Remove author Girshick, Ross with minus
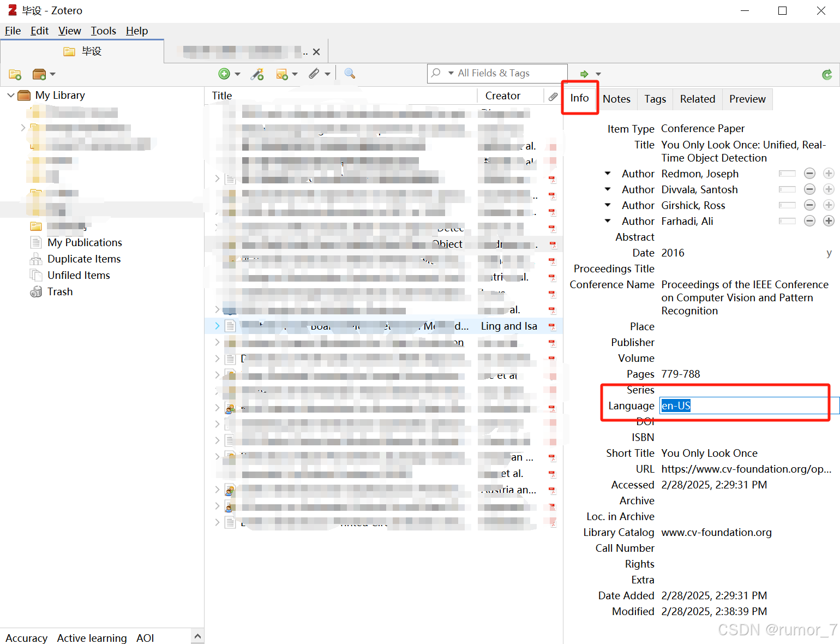This screenshot has height=644, width=840. 810,205
